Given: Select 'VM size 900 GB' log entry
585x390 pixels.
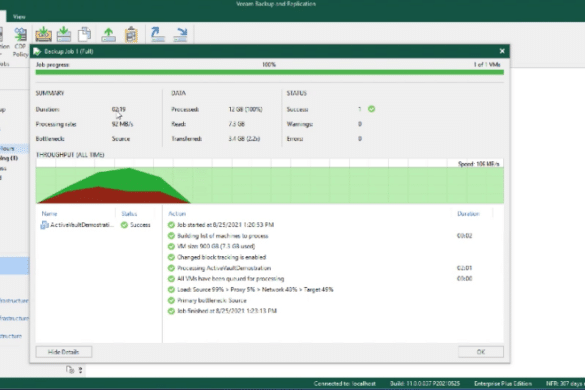Looking at the screenshot, I should (x=216, y=246).
